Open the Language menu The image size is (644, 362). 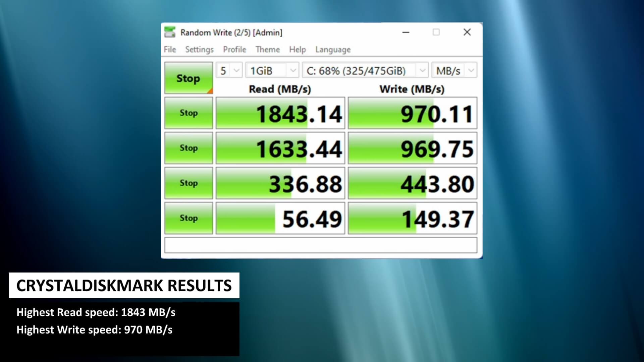(333, 49)
